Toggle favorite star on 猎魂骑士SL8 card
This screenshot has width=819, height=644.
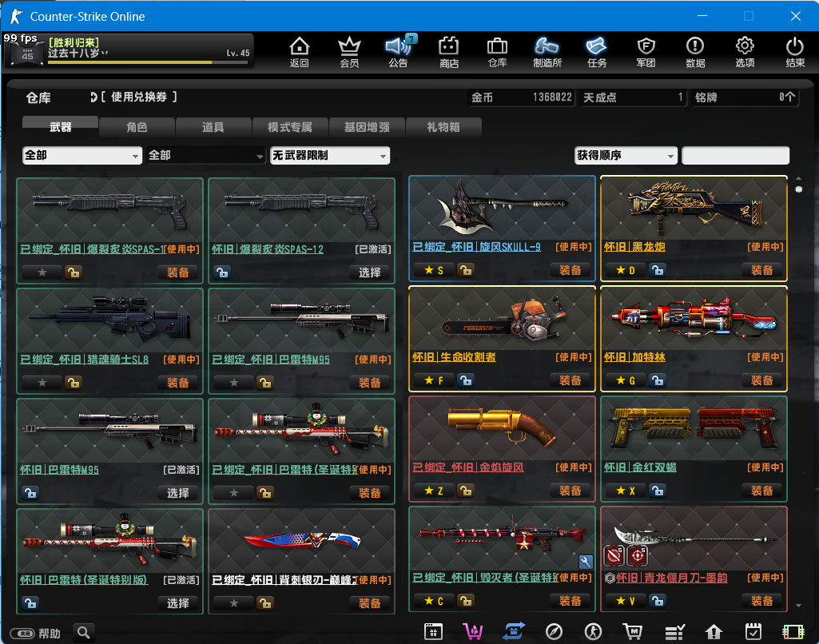[42, 383]
